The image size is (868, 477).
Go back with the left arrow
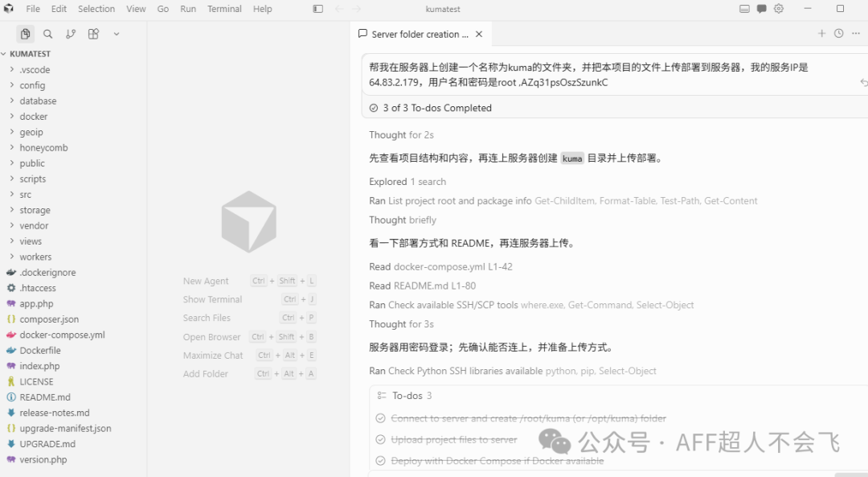click(x=339, y=9)
